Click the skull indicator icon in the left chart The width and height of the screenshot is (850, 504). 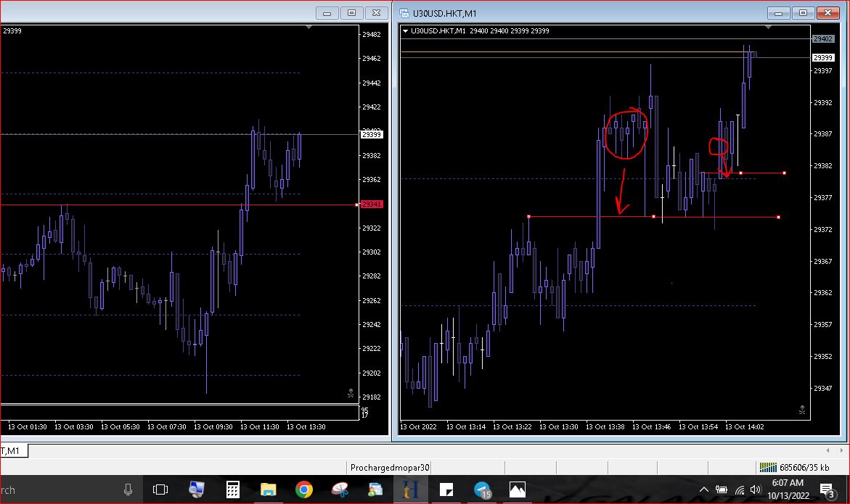coord(351,393)
